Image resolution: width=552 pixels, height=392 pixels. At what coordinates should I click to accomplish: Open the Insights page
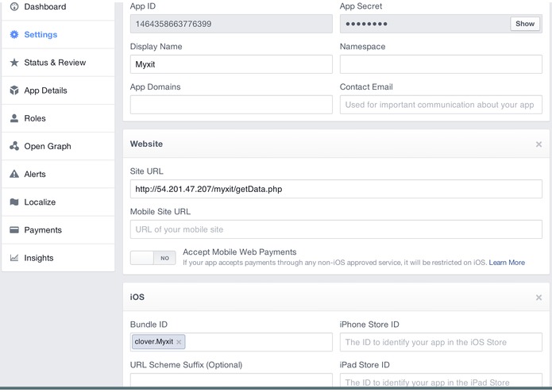[x=58, y=258]
